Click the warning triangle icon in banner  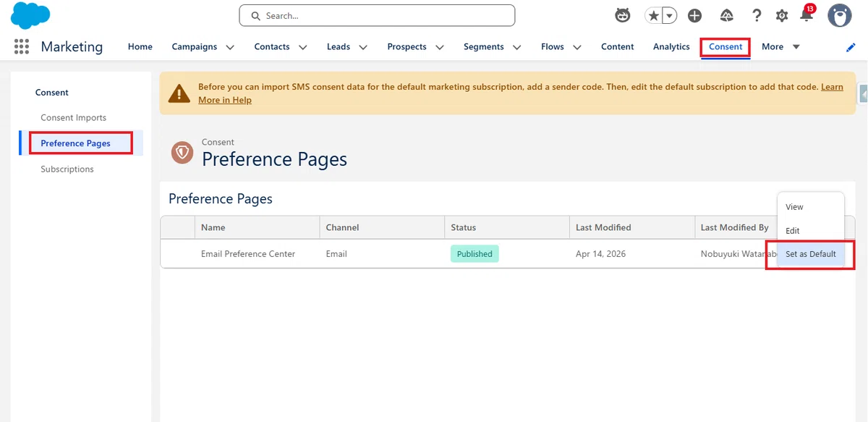coord(179,93)
